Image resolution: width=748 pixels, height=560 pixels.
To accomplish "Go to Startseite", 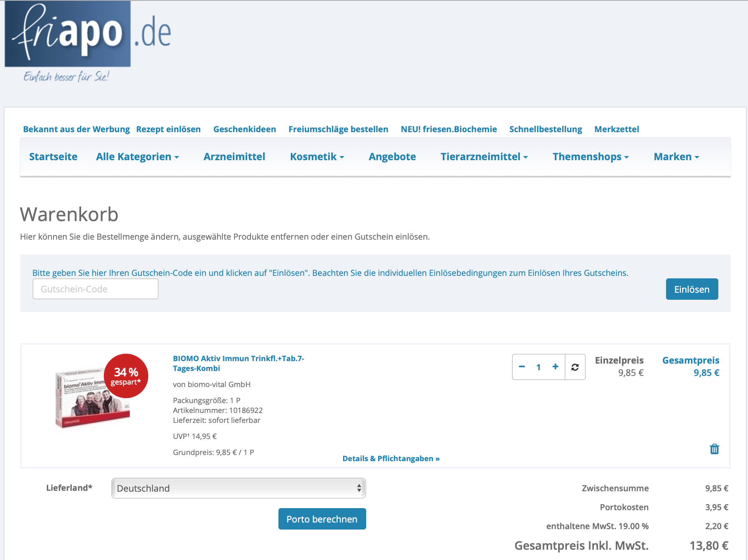I will (x=53, y=156).
